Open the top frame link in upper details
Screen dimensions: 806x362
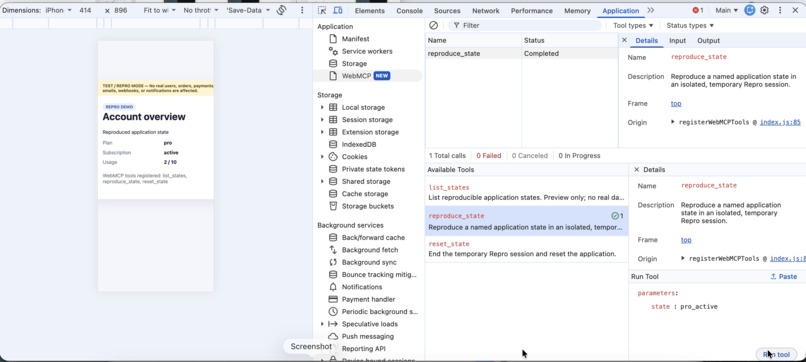pos(676,103)
